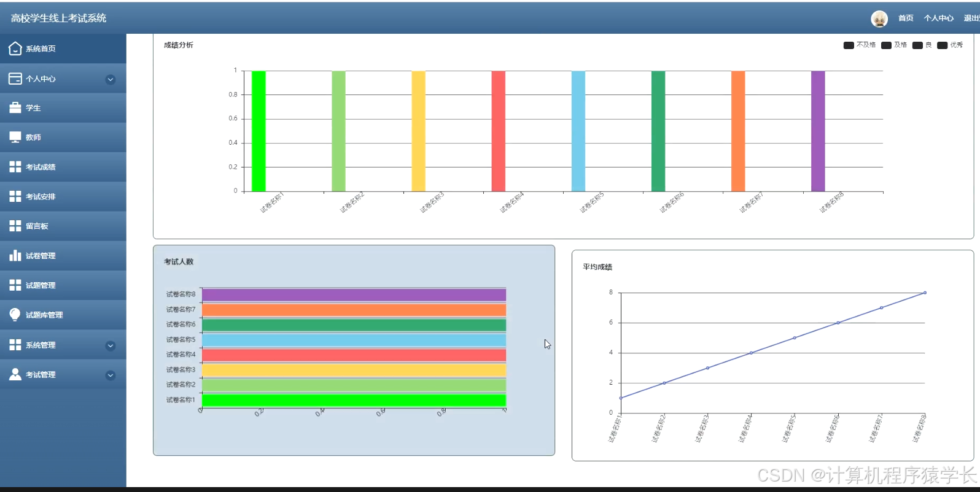This screenshot has height=492, width=980.
Task: Click the red 试卷名称4 vertical bar
Action: coord(498,131)
